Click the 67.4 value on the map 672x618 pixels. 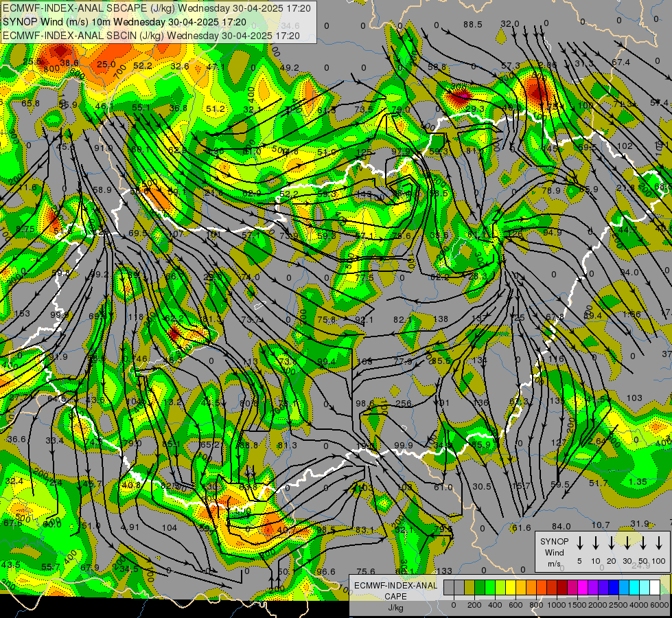[621, 62]
